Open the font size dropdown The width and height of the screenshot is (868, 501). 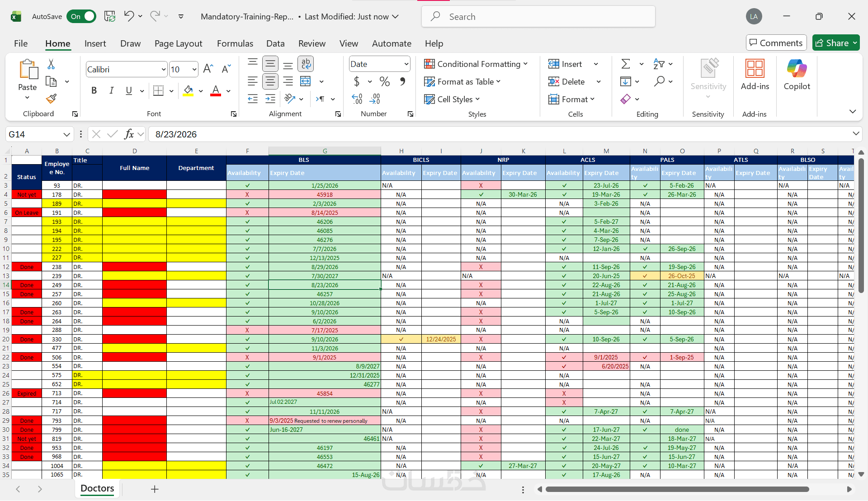(x=194, y=70)
